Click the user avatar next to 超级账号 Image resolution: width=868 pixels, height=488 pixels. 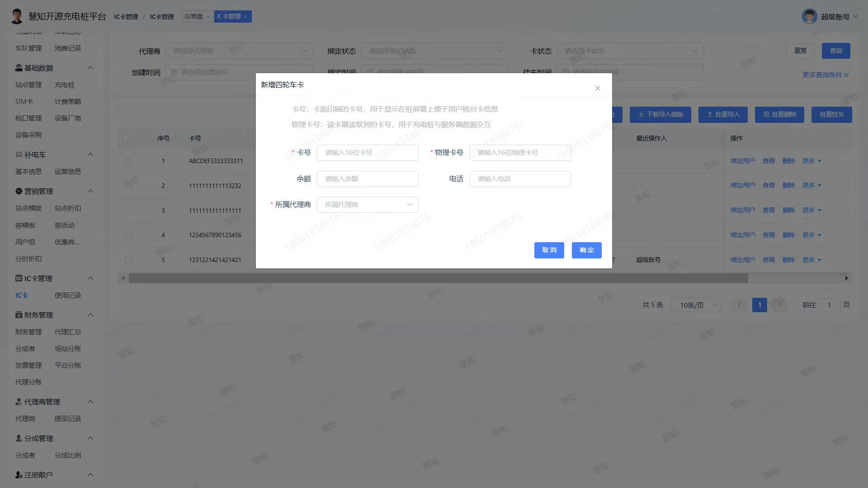click(x=809, y=16)
